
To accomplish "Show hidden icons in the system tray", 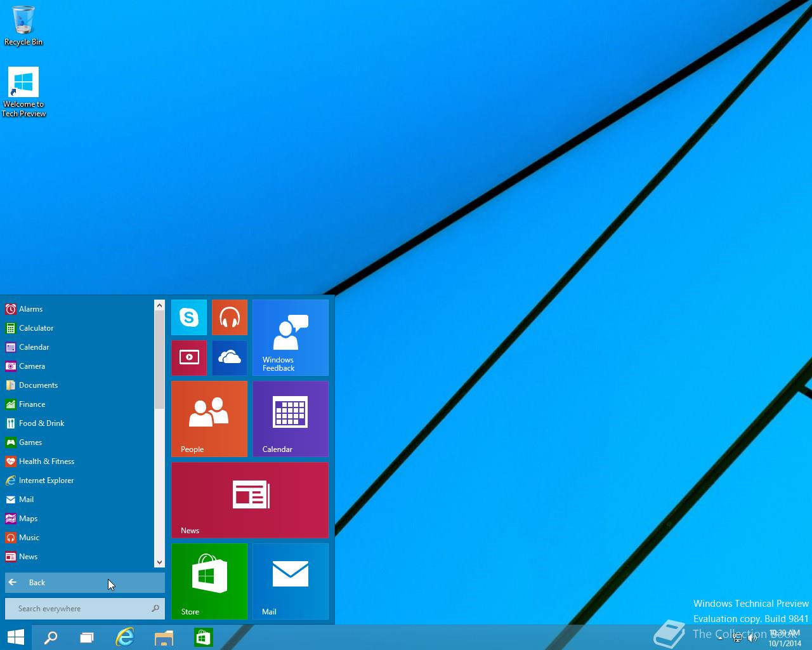I will point(721,638).
